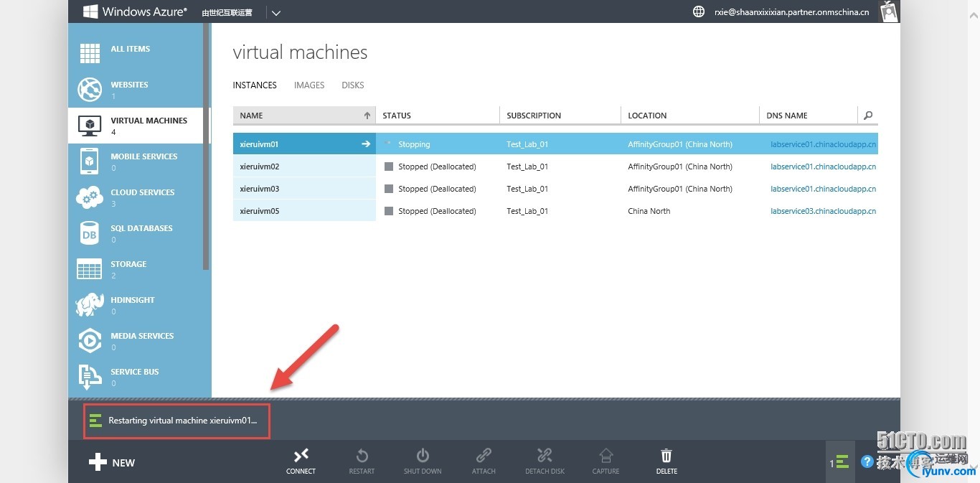Open arrow for xieruivm01 details
This screenshot has height=483, width=980.
click(366, 144)
